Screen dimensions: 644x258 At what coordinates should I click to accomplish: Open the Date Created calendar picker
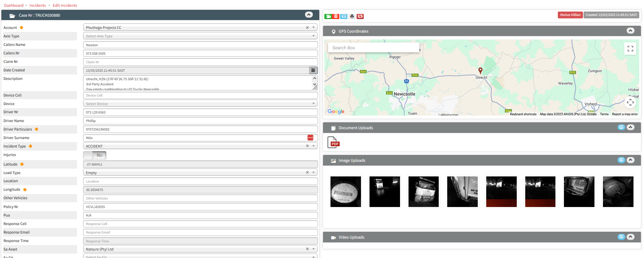(313, 70)
